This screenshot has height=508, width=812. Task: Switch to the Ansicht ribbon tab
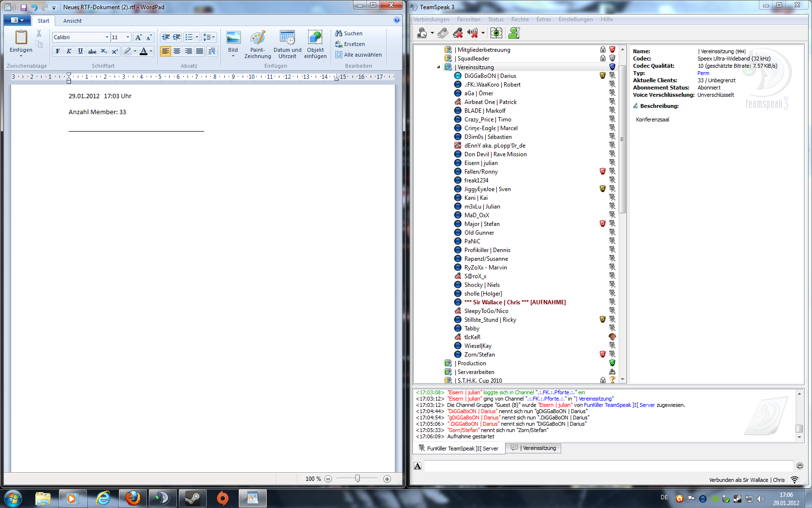point(72,21)
